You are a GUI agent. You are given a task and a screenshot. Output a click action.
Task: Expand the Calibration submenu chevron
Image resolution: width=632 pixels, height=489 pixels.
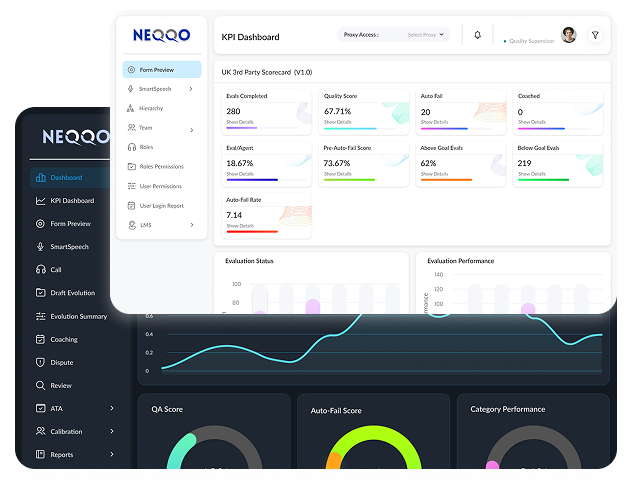pyautogui.click(x=112, y=431)
